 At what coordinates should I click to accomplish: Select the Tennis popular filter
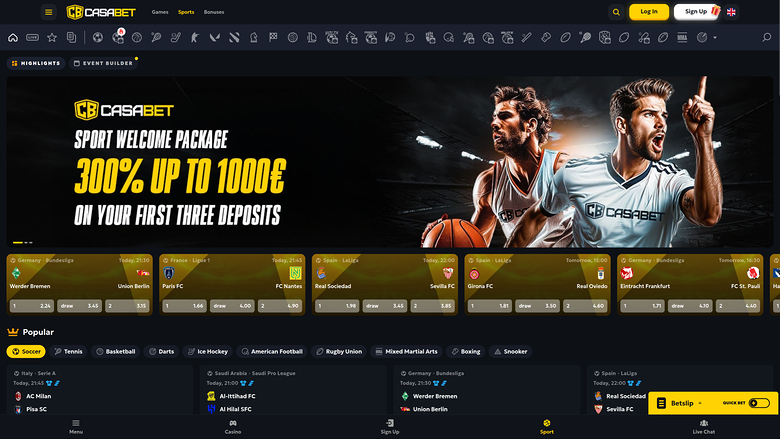pos(68,351)
